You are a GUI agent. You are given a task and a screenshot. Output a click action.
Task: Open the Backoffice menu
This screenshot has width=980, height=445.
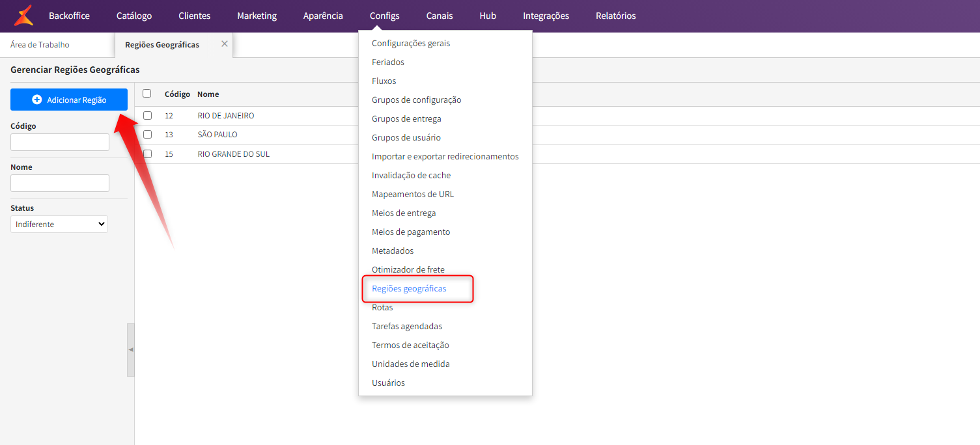pyautogui.click(x=69, y=16)
